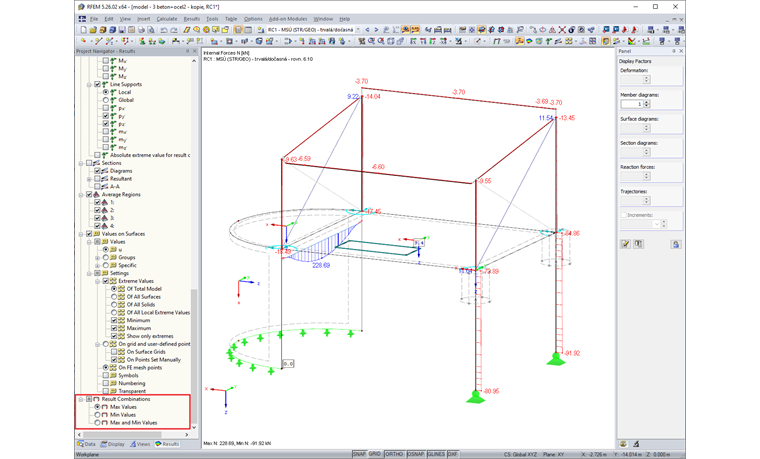This screenshot has height=459, width=760.
Task: Toggle the Table display icon in toolbar
Action: coord(248,30)
